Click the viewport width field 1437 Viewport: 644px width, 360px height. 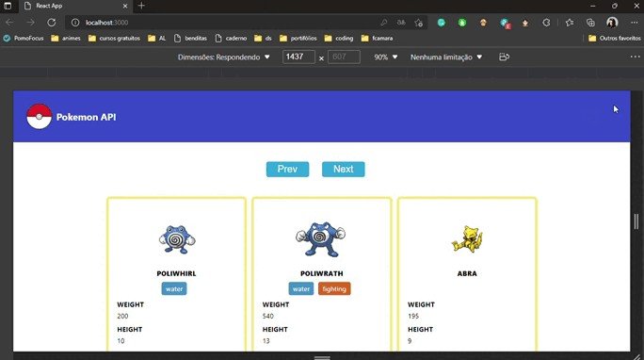[298, 57]
